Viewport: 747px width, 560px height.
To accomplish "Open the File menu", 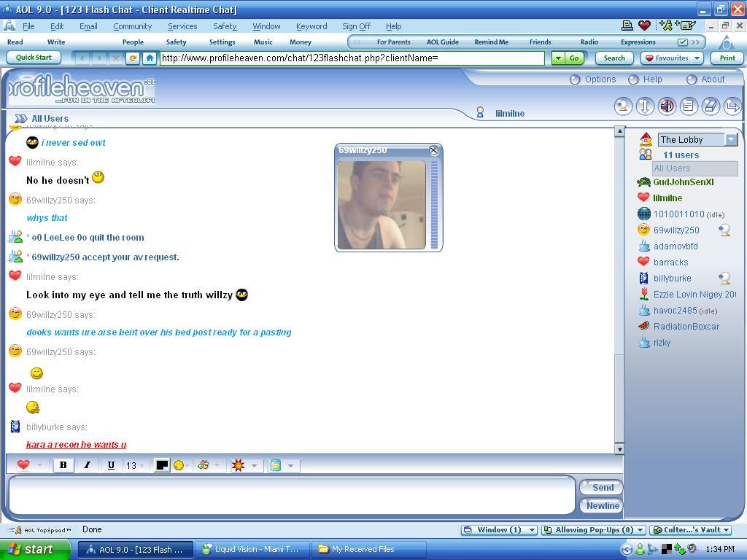I will click(28, 26).
